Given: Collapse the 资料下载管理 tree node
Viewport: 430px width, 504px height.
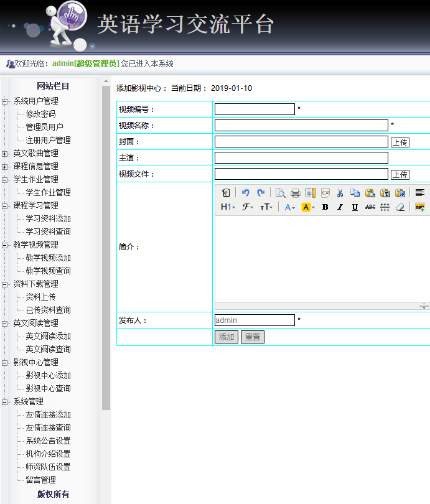Looking at the screenshot, I should [4, 284].
